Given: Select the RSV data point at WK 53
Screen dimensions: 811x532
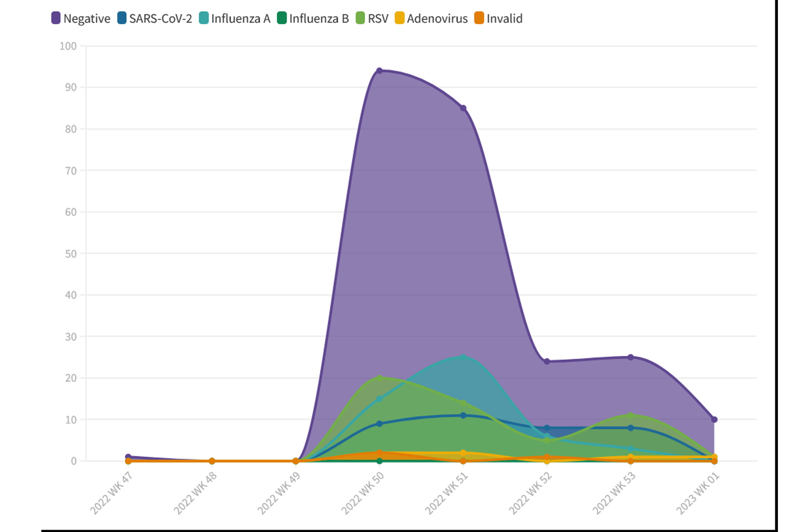Looking at the screenshot, I should point(630,415).
